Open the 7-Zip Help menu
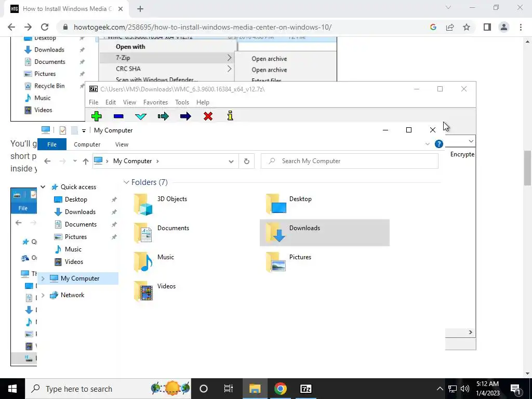 click(x=203, y=102)
